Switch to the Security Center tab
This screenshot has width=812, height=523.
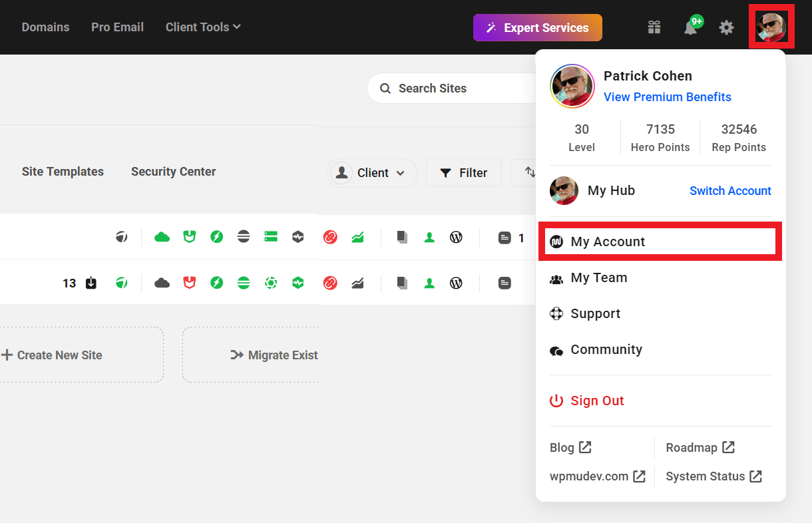173,172
